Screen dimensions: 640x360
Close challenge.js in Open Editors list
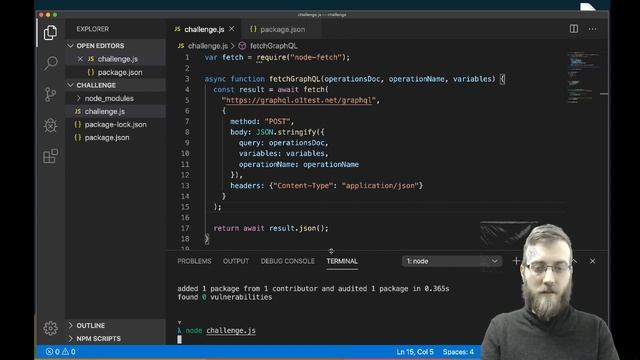click(x=80, y=59)
